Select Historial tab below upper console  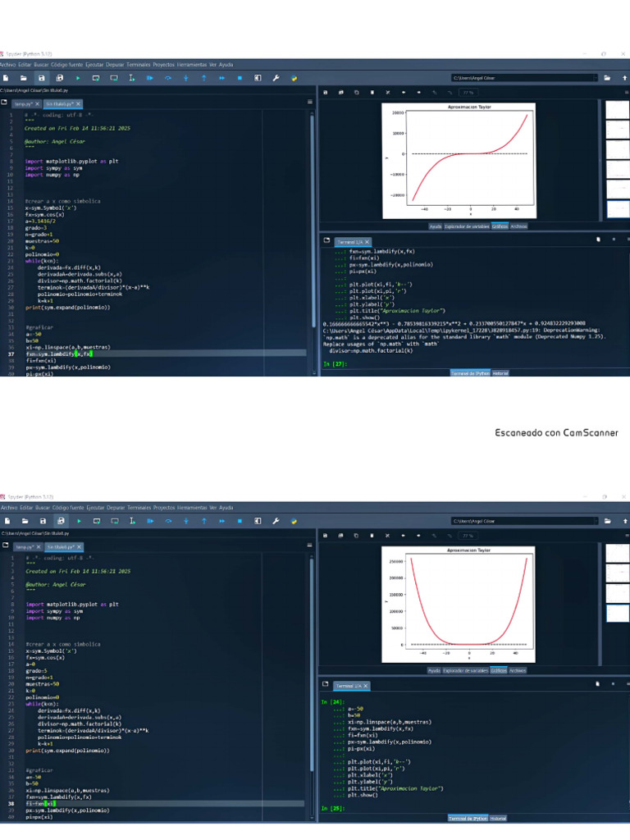point(500,373)
